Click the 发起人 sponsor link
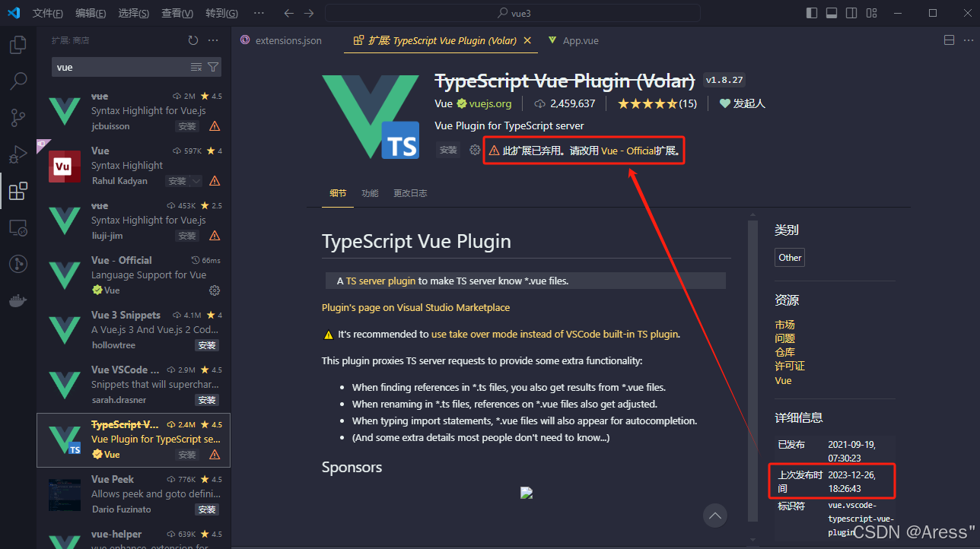The height and width of the screenshot is (549, 980). click(x=742, y=103)
